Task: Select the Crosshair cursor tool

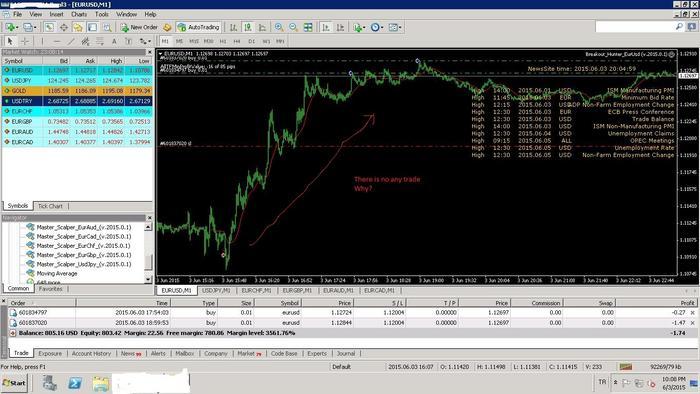Action: (25, 41)
